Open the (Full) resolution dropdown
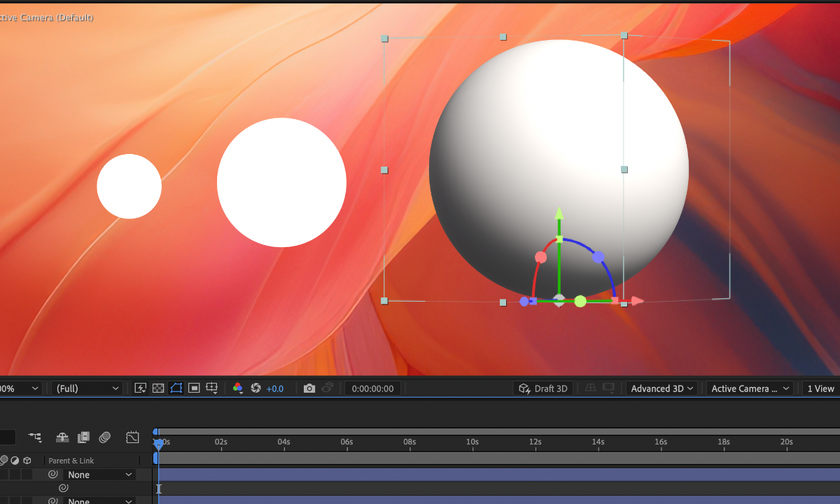The height and width of the screenshot is (504, 840). pyautogui.click(x=87, y=388)
